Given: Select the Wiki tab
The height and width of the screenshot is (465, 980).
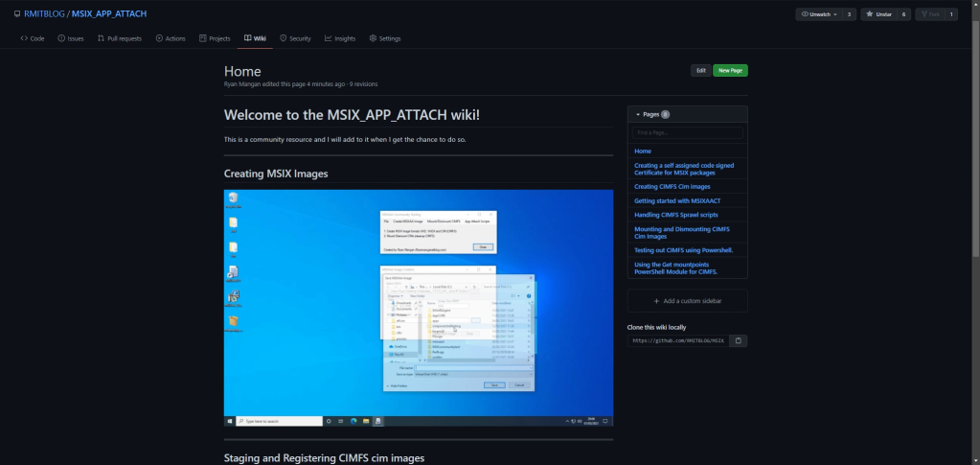Looking at the screenshot, I should coord(255,38).
